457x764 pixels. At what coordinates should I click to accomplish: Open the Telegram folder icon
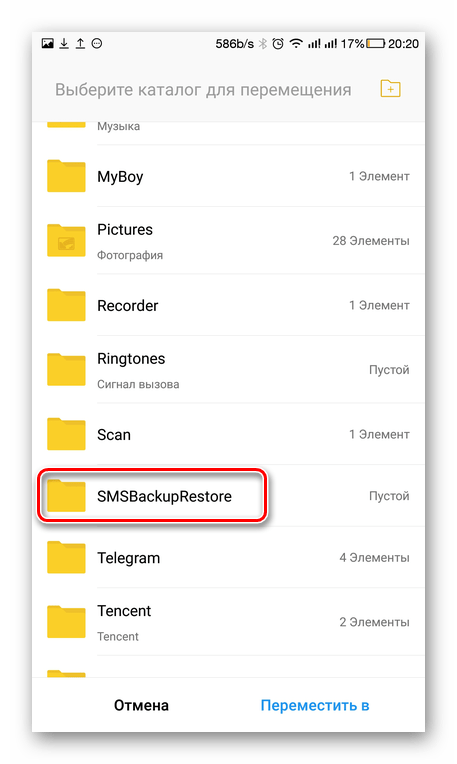point(66,557)
